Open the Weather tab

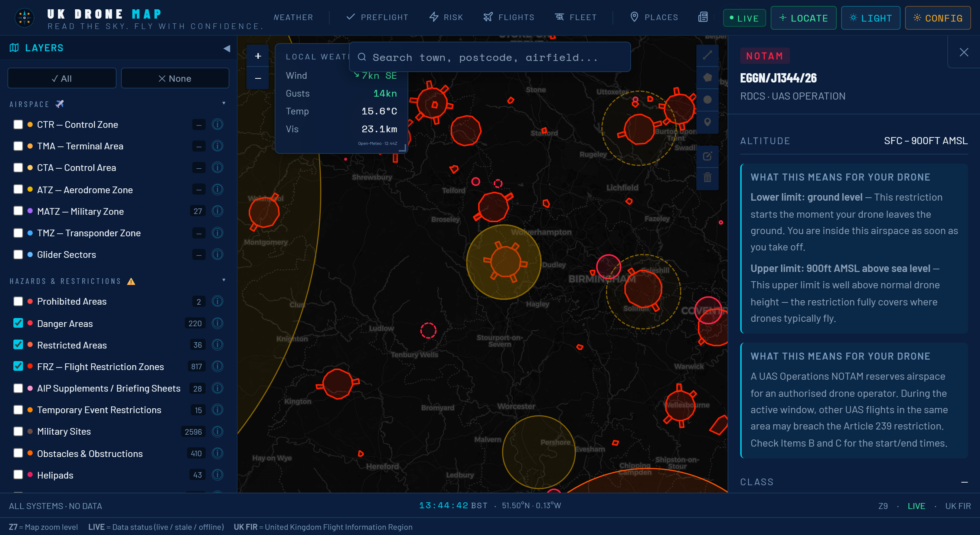click(293, 17)
